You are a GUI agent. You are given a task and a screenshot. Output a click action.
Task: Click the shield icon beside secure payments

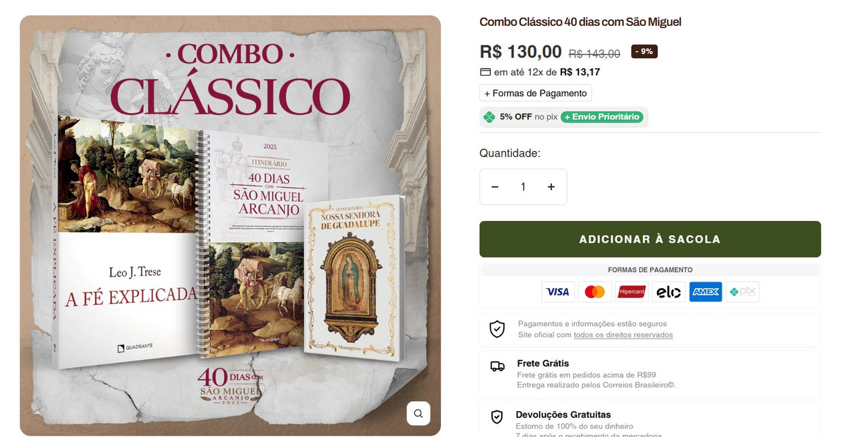click(x=497, y=329)
